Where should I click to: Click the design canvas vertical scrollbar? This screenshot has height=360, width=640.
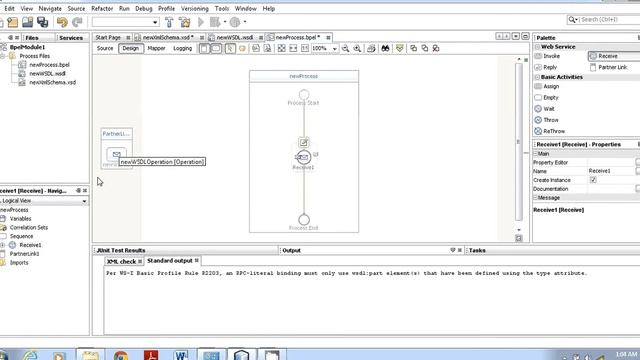519,141
